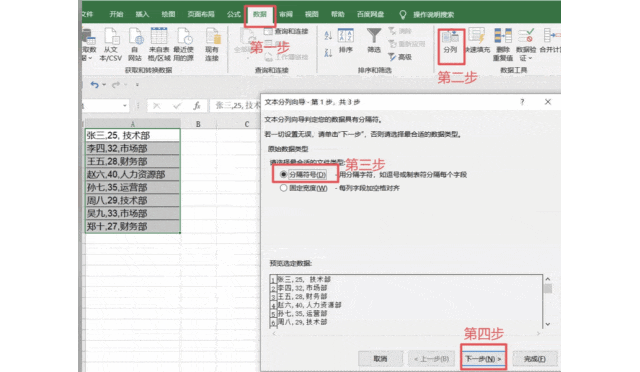Toggle the 筛选 funnel filter icon

373,36
